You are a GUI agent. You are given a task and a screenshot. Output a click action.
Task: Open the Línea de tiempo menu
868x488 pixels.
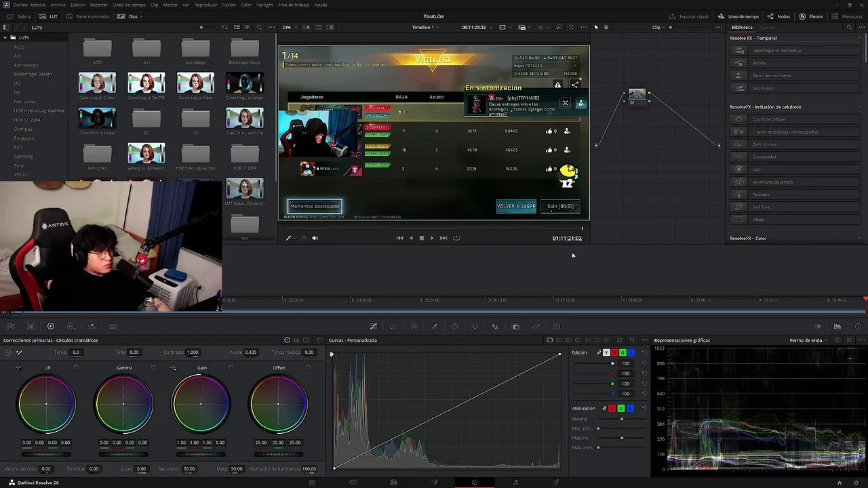coord(129,5)
